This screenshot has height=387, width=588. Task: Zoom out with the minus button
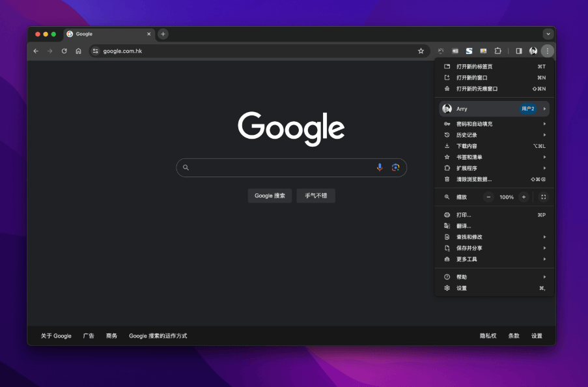click(x=488, y=197)
